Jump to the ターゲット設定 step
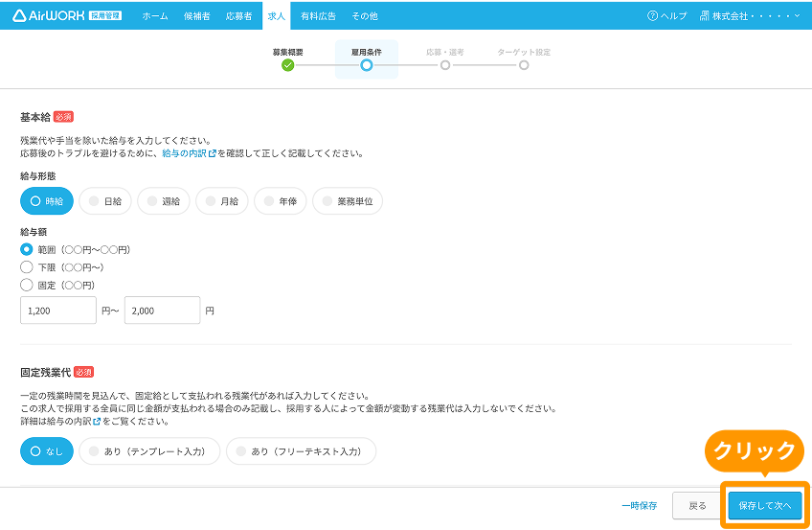Viewport: 812px width, 530px height. click(x=524, y=59)
